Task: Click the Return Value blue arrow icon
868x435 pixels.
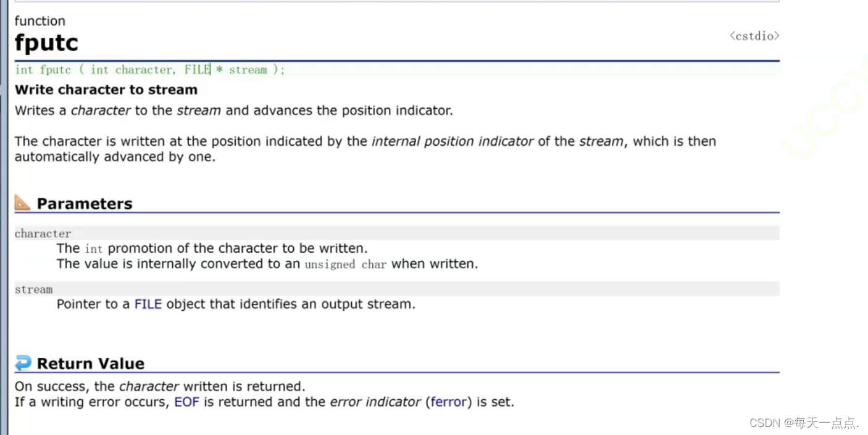Action: [23, 363]
